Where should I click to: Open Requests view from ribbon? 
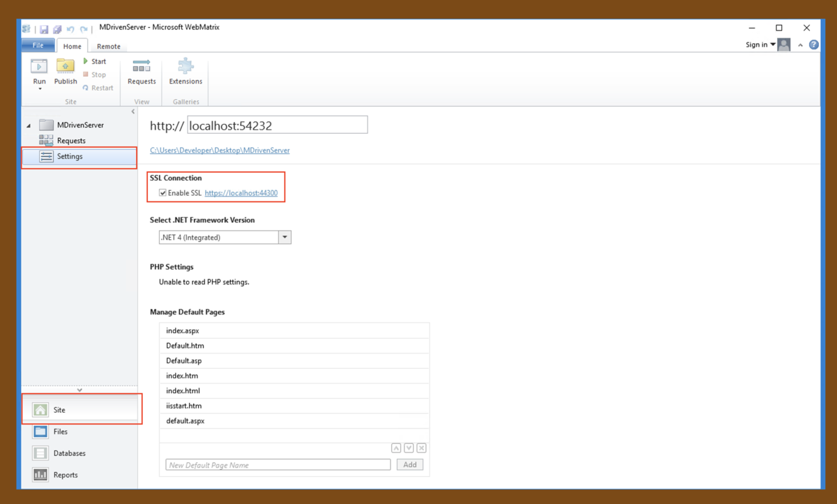(x=142, y=72)
